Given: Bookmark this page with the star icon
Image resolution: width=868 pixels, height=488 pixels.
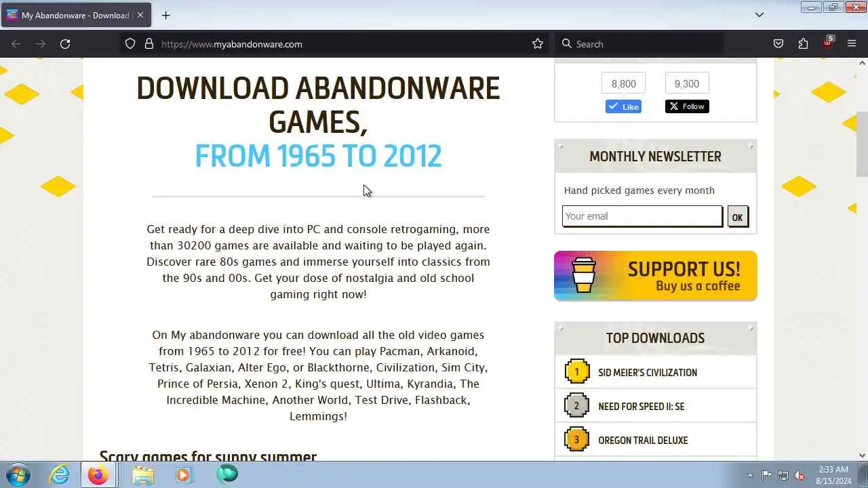Looking at the screenshot, I should click(x=538, y=44).
